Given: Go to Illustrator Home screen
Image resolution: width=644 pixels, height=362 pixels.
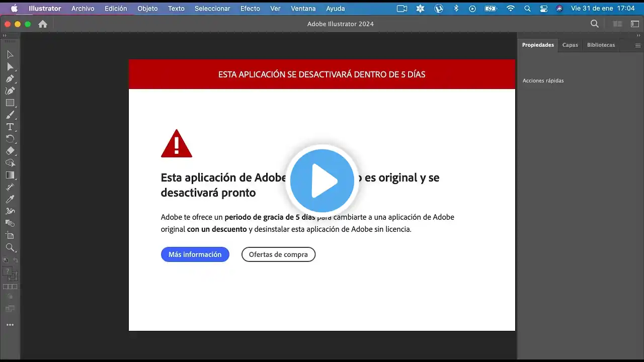Looking at the screenshot, I should coord(43,24).
